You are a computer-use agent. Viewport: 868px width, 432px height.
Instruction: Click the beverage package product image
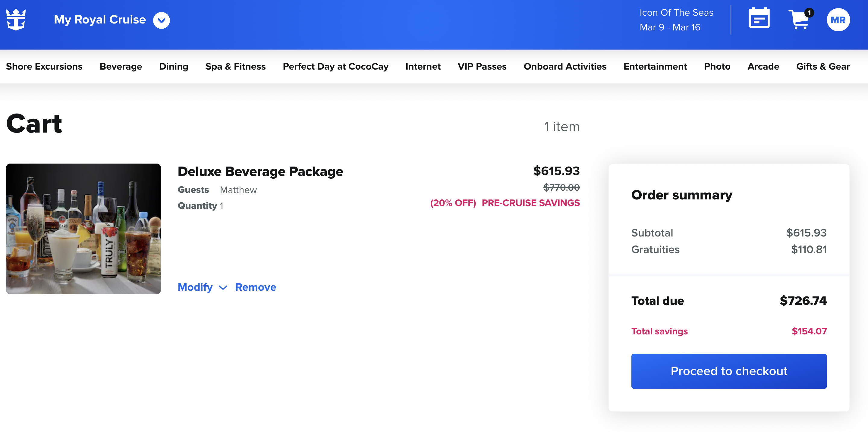[83, 229]
